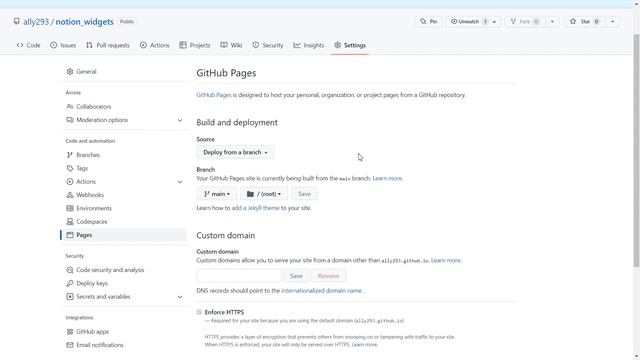Switch to the Issues tab
This screenshot has height=360, width=640.
pos(63,45)
